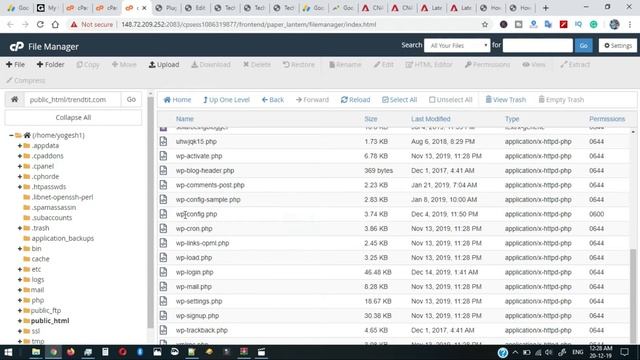Click Select All
Screen dimensions: 640x360
pyautogui.click(x=400, y=100)
